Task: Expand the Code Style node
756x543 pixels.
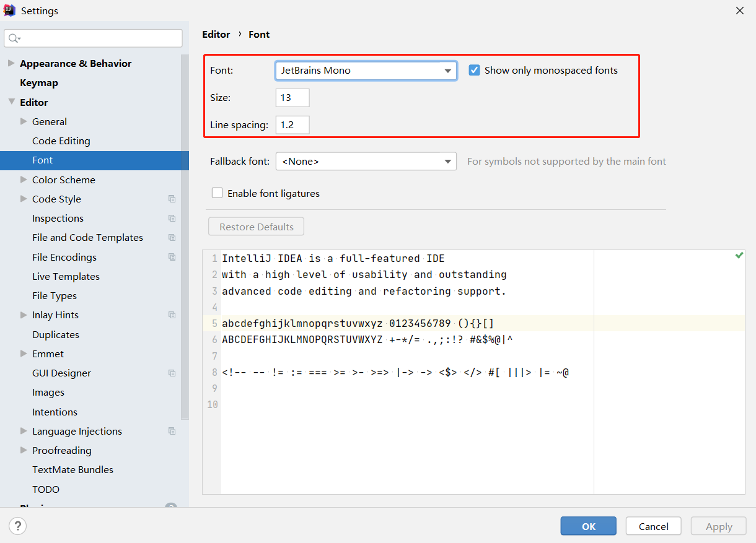Action: (x=24, y=199)
